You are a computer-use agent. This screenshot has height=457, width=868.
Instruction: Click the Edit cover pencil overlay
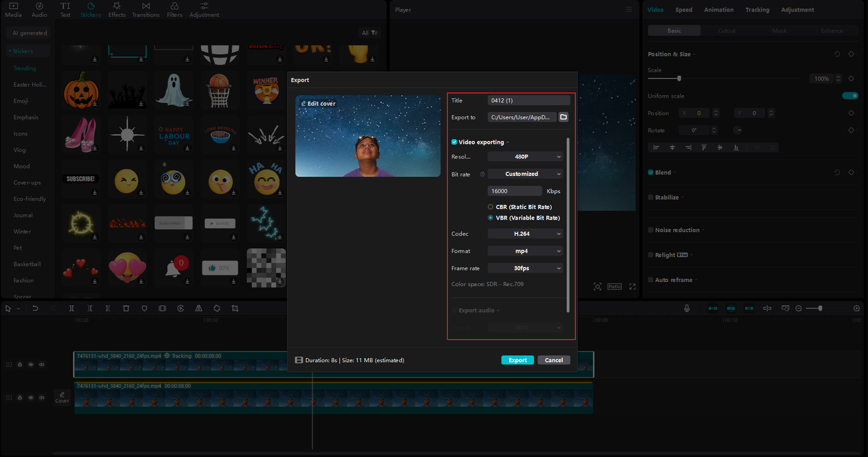318,104
